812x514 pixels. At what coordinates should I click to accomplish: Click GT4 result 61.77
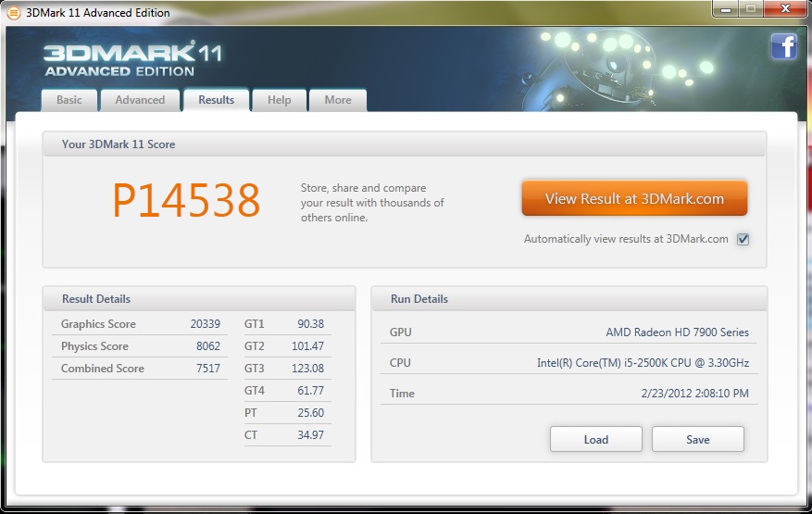[x=311, y=391]
